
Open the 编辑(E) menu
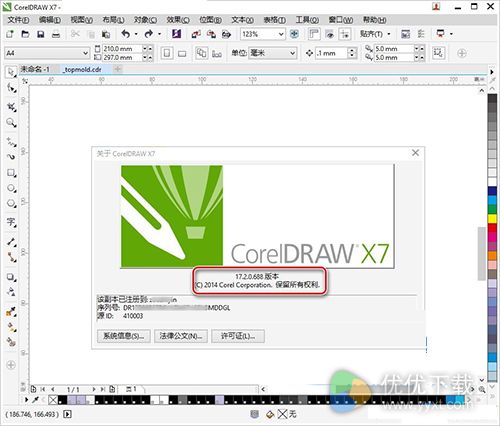click(50, 20)
